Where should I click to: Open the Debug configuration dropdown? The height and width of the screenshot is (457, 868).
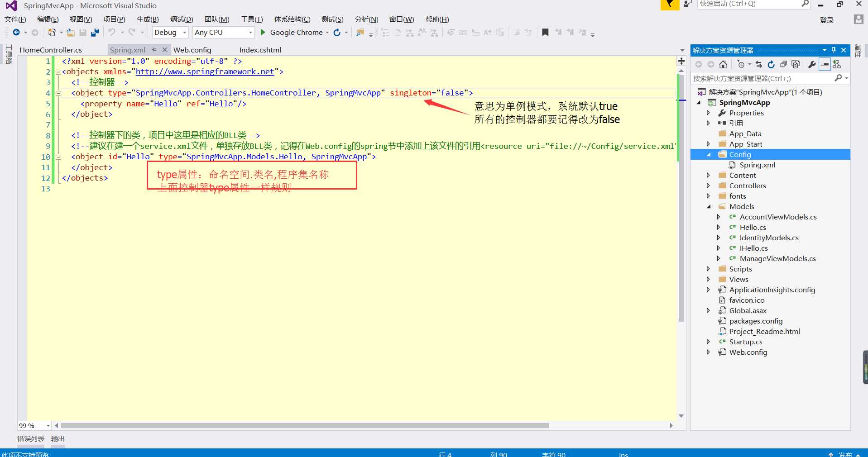[x=170, y=32]
